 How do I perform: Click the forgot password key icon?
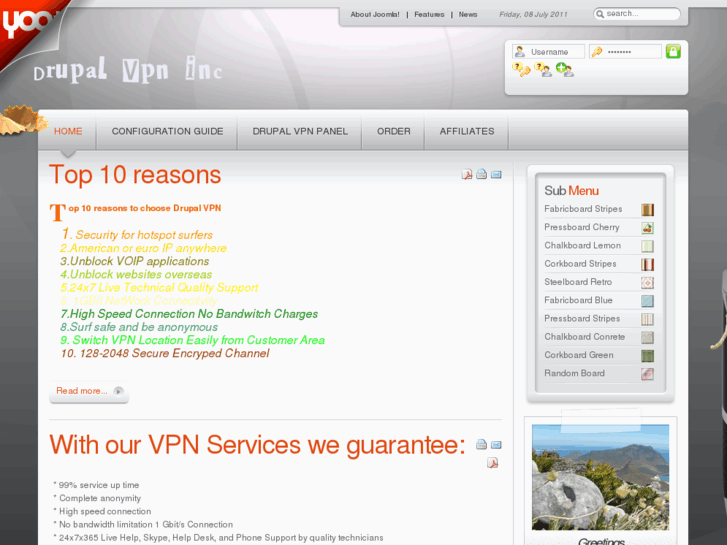coord(521,70)
